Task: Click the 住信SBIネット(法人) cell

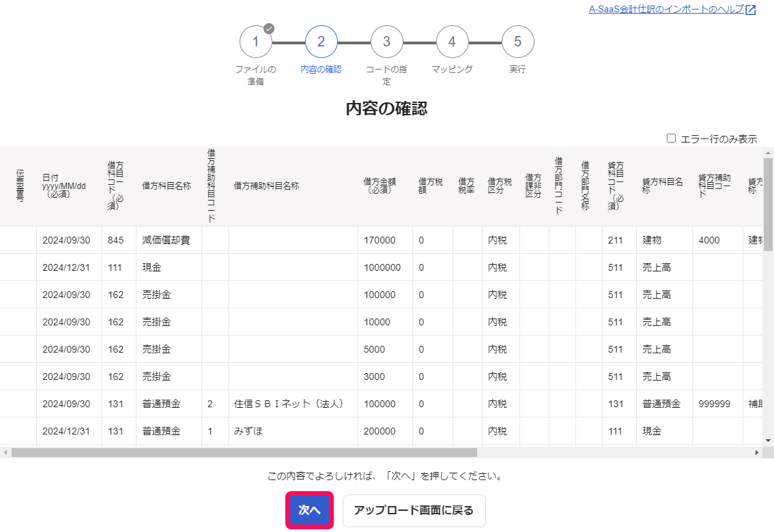Action: [x=293, y=404]
